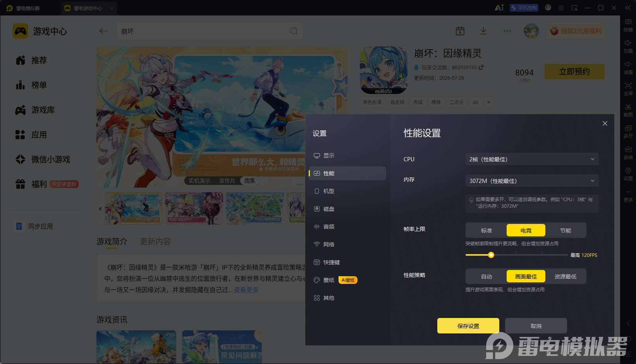Close the 性能设置 dialog with the X
Screen dimensions: 636x364
tap(605, 123)
